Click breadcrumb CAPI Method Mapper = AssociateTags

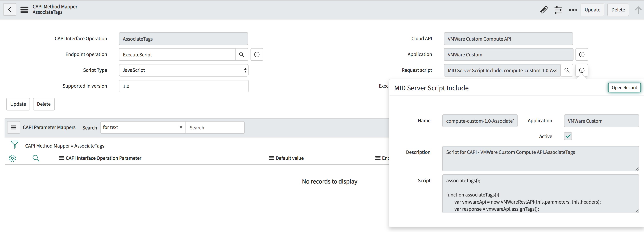[x=65, y=146]
